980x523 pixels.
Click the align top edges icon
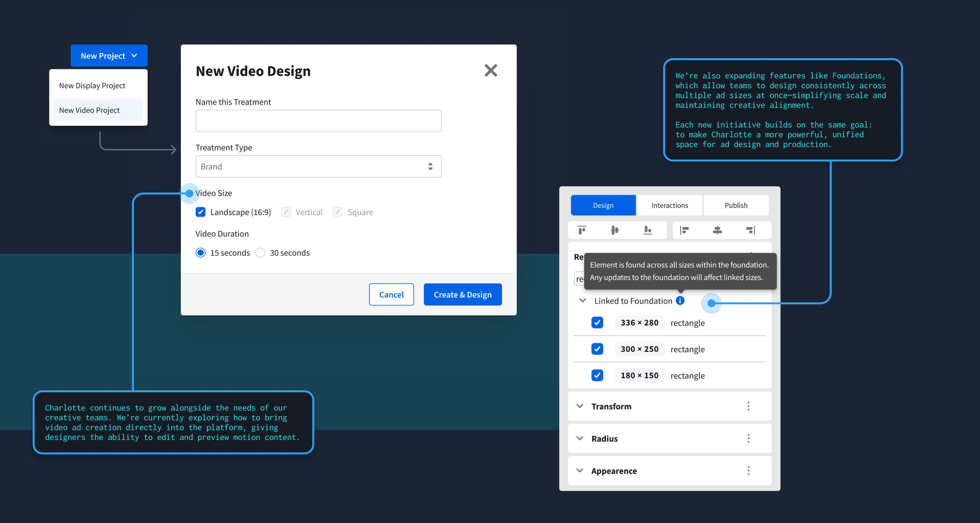coord(582,230)
